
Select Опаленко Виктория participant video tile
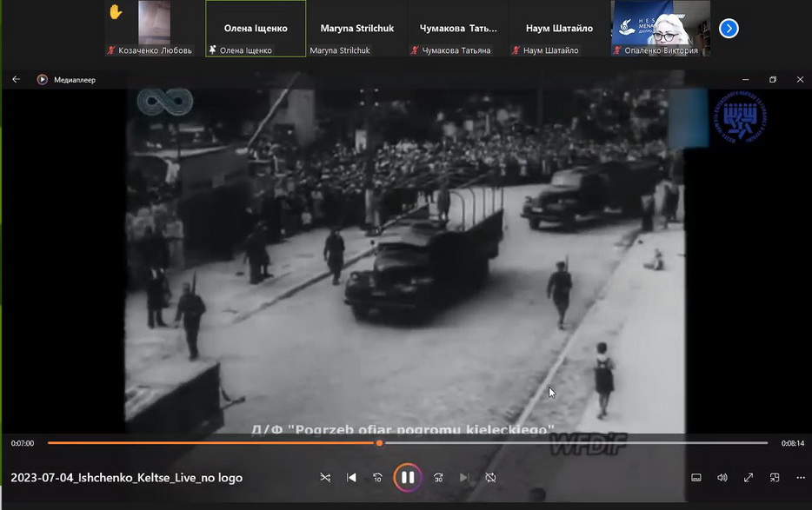660,29
